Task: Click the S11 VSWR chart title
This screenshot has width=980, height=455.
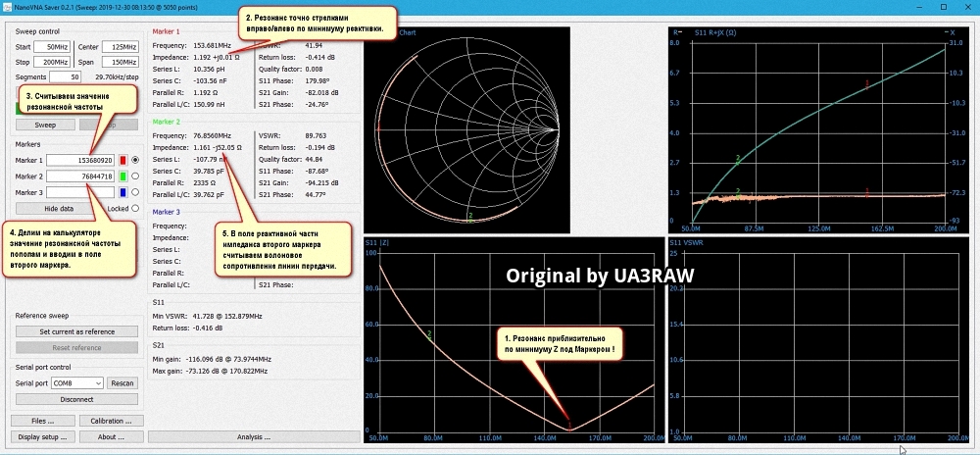Action: (688, 242)
